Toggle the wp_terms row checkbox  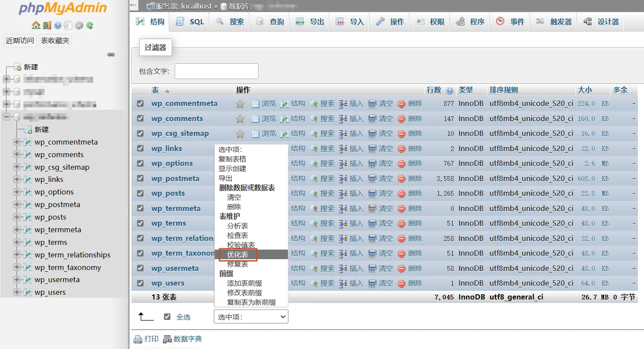click(140, 223)
